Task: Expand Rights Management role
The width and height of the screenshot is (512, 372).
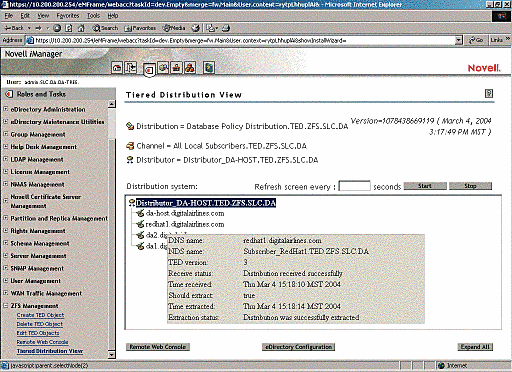Action: click(x=6, y=230)
